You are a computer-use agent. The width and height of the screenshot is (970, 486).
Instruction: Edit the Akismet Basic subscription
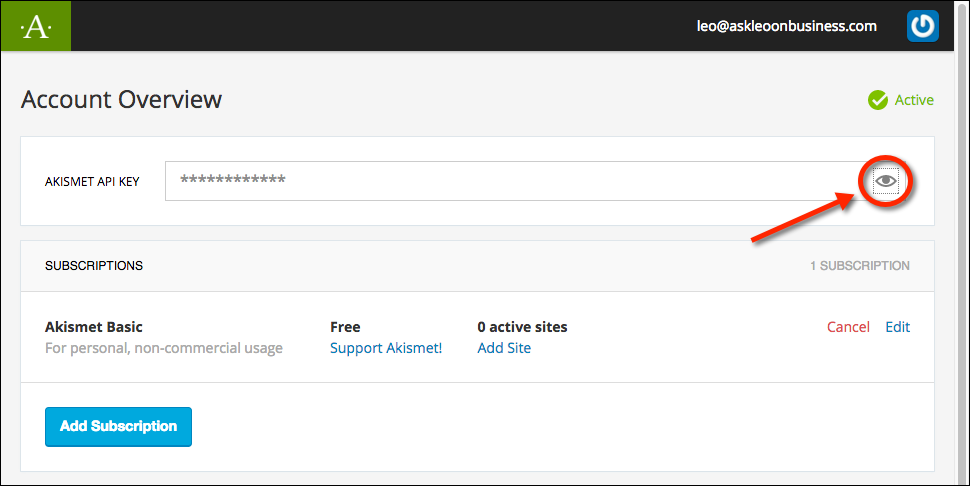pyautogui.click(x=898, y=327)
